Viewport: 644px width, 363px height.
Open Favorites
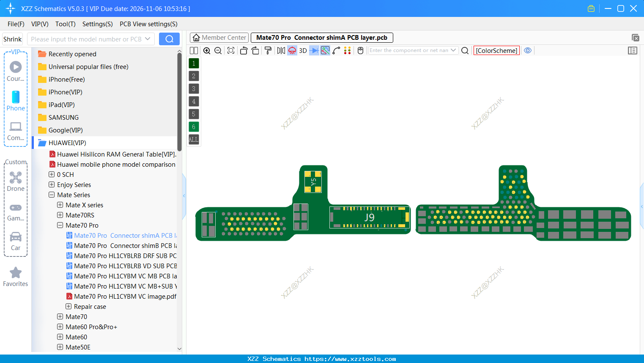coord(16,277)
